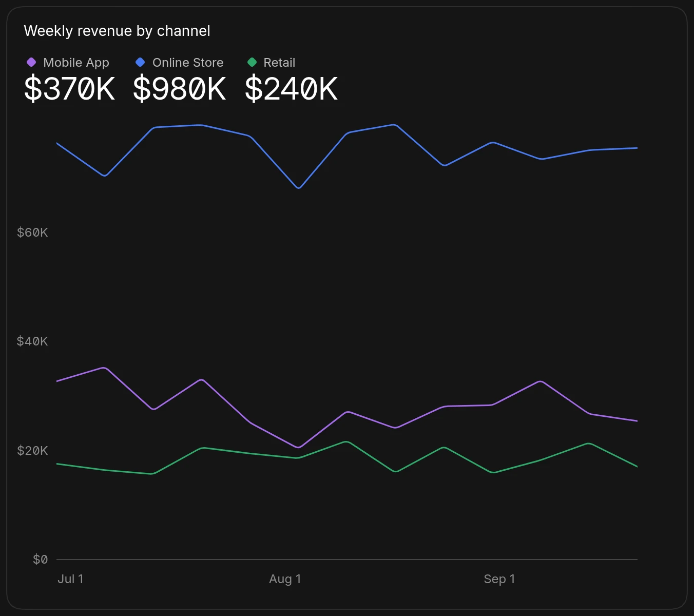Select the Online Store legend label

pyautogui.click(x=188, y=63)
